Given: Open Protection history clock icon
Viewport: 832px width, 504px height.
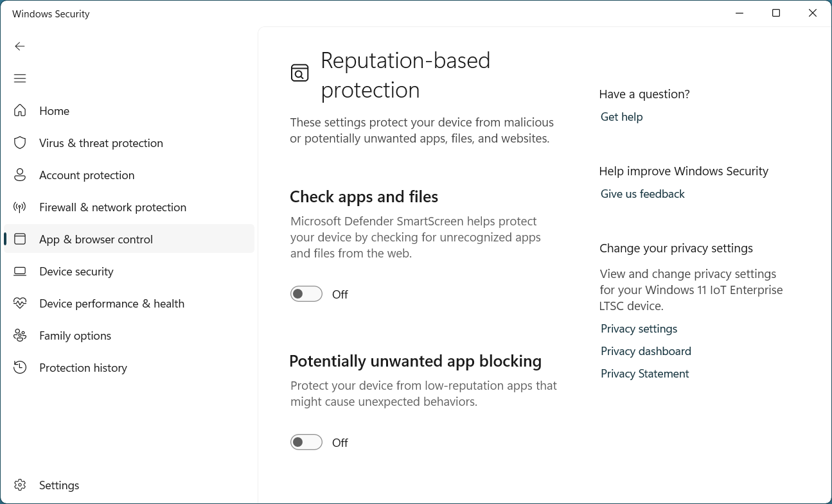Looking at the screenshot, I should tap(20, 367).
